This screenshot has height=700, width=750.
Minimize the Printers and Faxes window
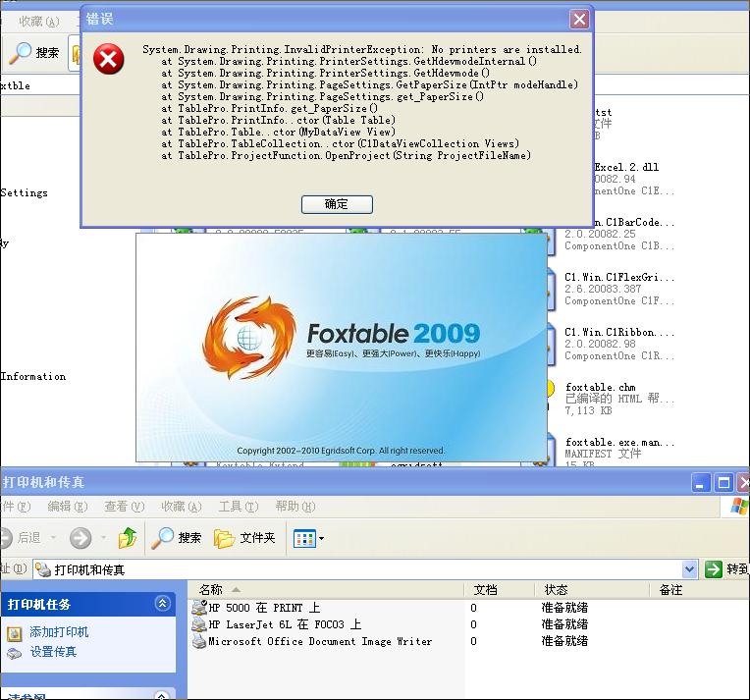701,483
